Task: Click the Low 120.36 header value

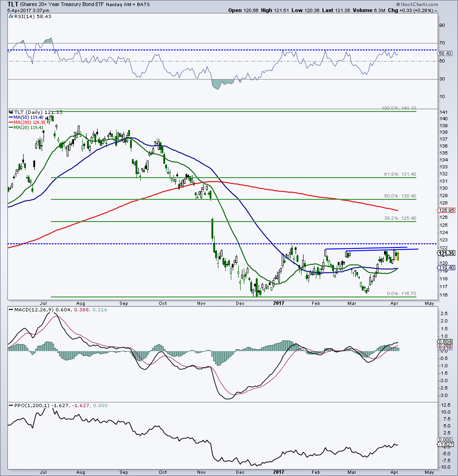Action: point(305,10)
